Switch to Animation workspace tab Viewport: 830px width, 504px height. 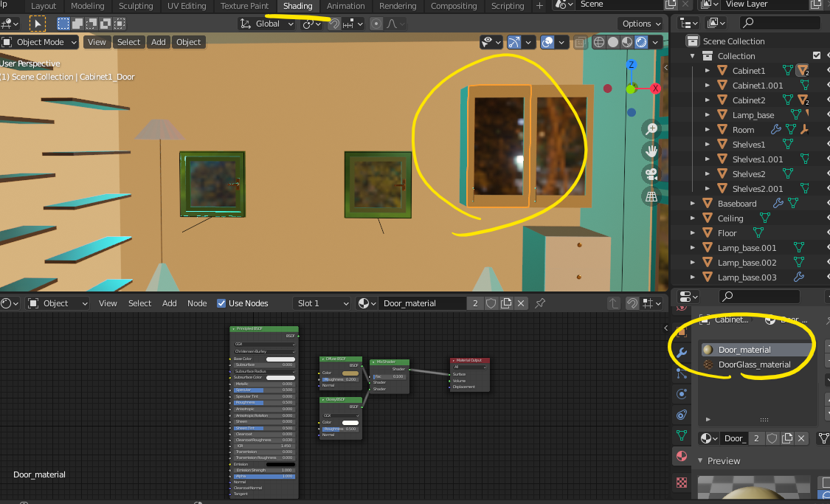tap(346, 6)
